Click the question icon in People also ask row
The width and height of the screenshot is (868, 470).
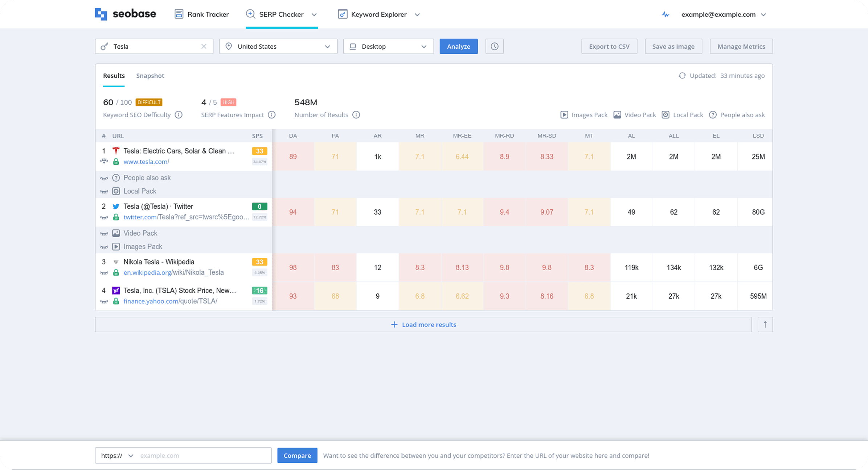pos(116,178)
